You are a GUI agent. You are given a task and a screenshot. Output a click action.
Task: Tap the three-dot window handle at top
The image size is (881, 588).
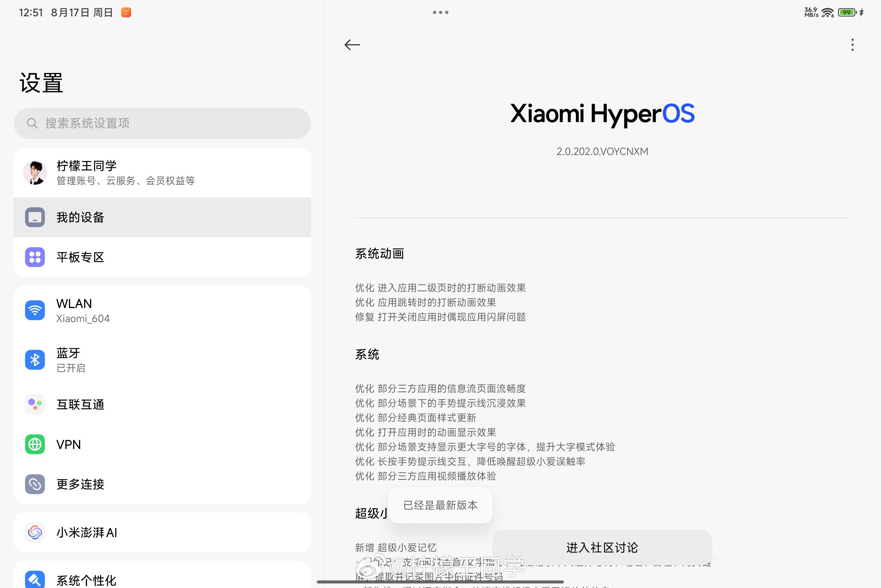440,12
